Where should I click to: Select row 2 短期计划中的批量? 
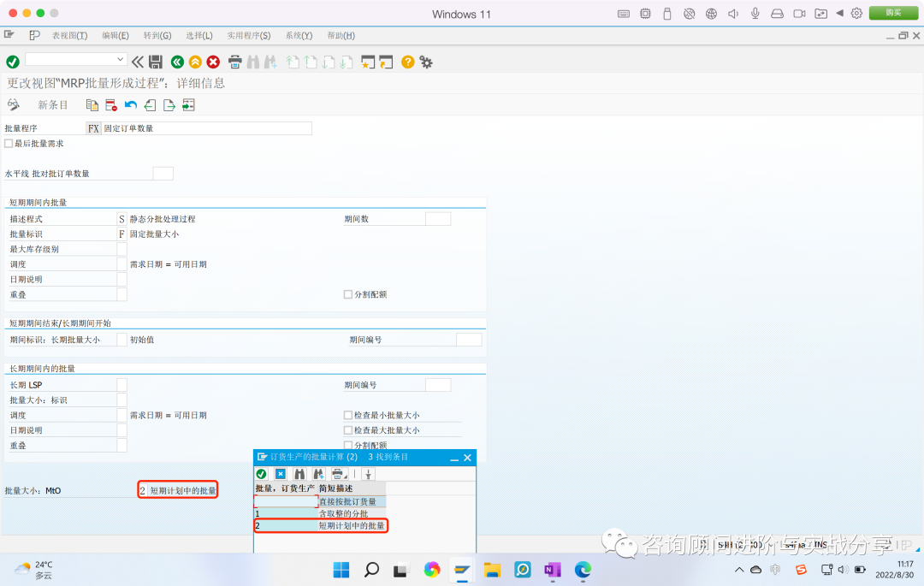coord(320,525)
